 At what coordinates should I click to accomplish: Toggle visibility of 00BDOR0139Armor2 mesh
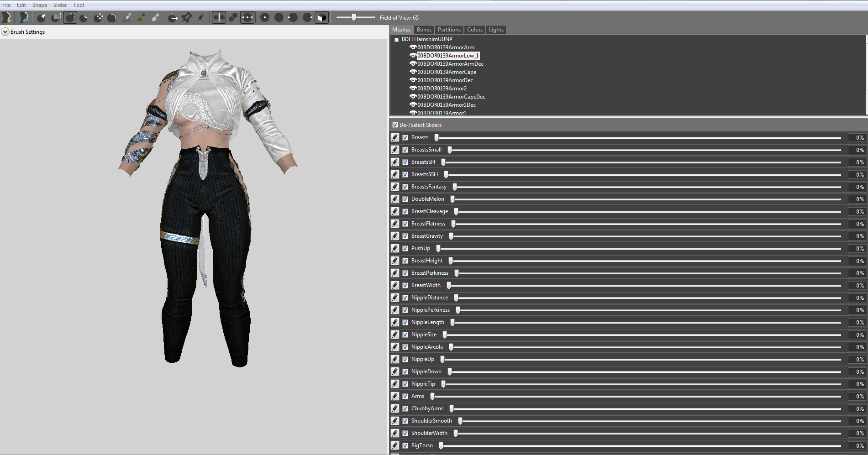[413, 89]
